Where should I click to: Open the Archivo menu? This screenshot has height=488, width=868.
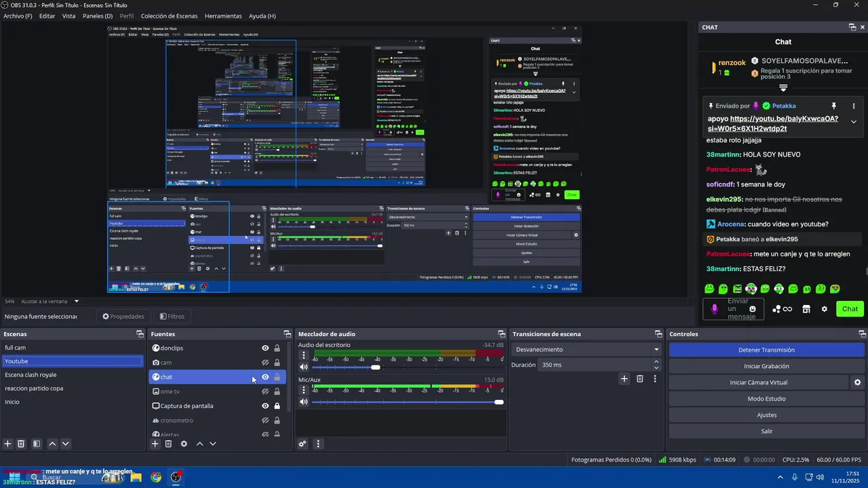[18, 16]
